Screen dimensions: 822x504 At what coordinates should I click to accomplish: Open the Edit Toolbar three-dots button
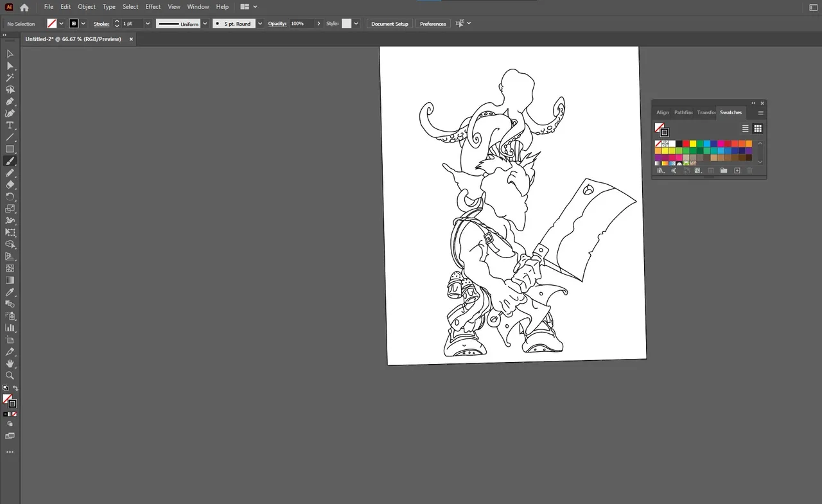10,452
